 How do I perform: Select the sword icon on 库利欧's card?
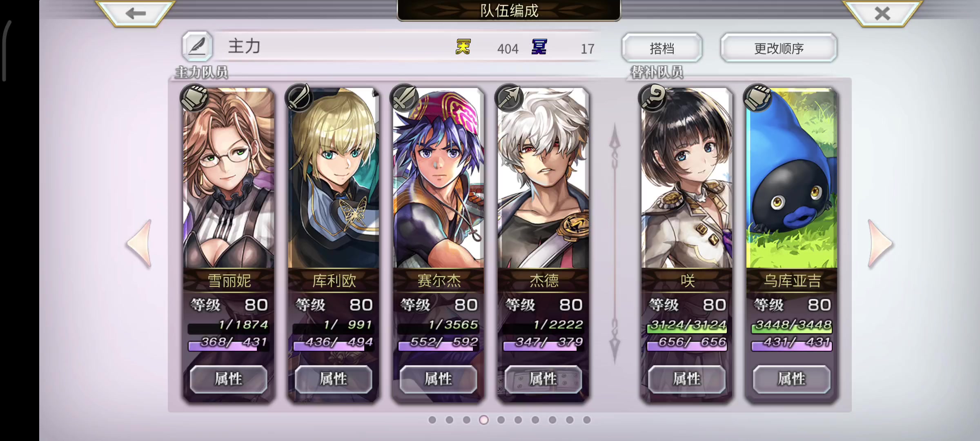[299, 98]
